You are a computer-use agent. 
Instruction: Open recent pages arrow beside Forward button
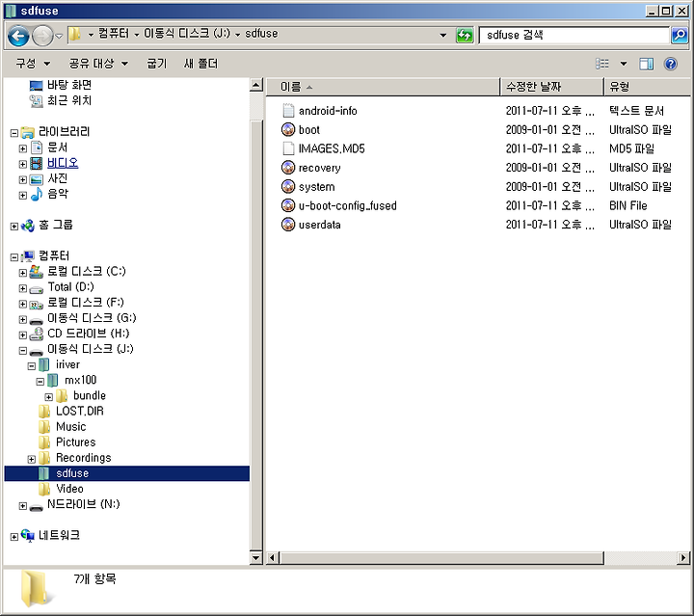[x=59, y=36]
